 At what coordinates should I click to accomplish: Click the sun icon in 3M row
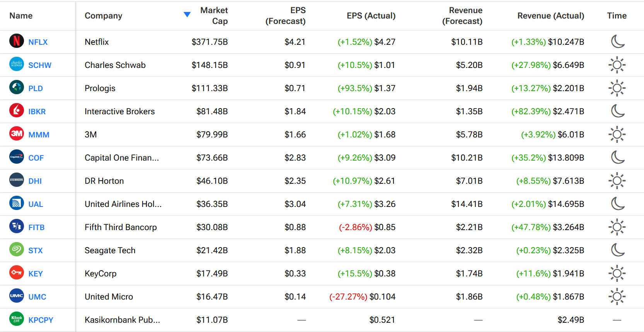pyautogui.click(x=617, y=134)
